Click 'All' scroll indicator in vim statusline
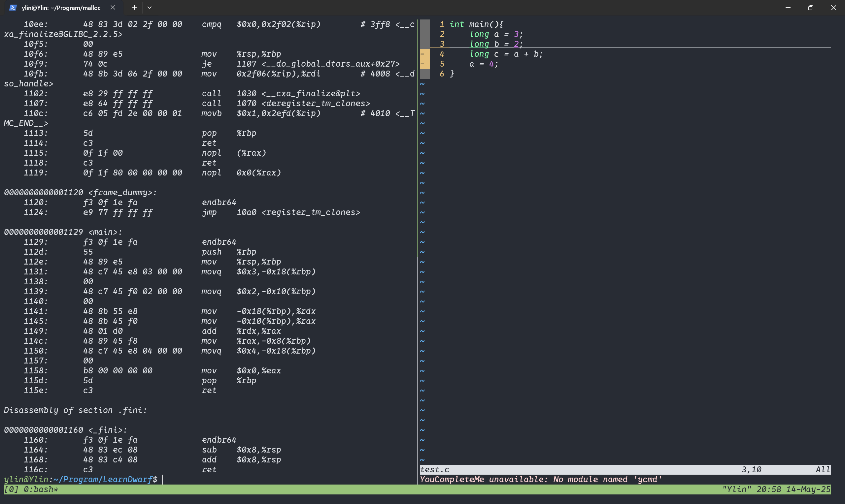 [823, 469]
